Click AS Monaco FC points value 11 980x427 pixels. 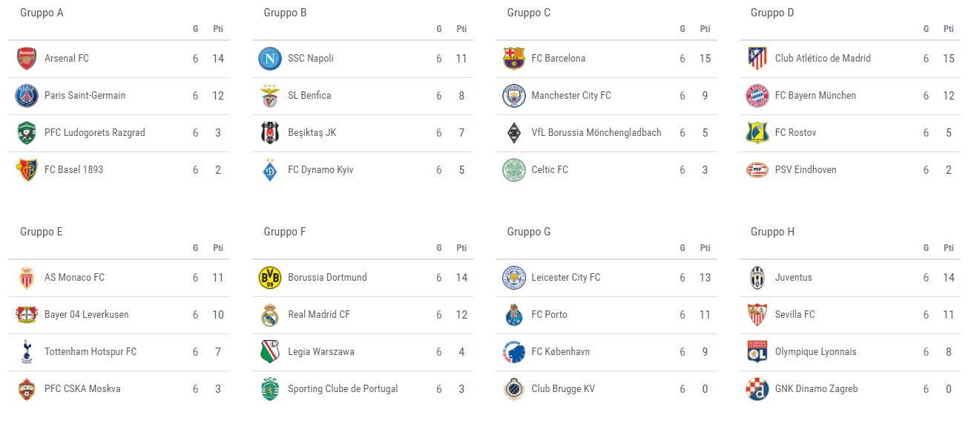tap(217, 278)
